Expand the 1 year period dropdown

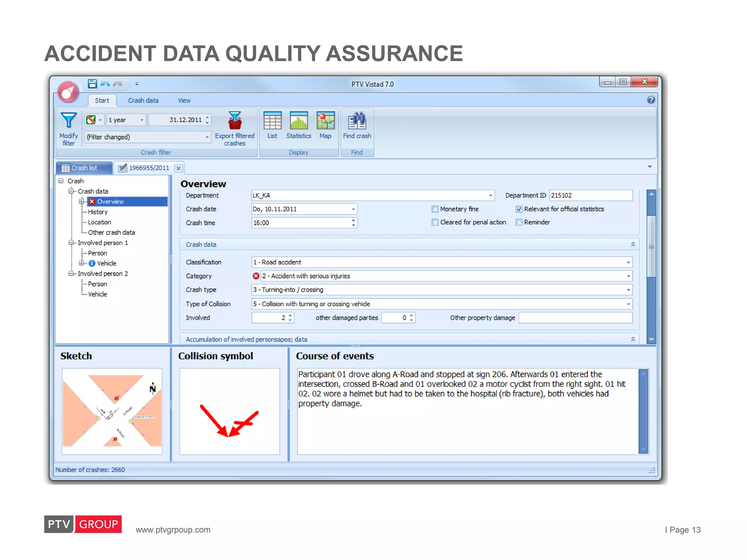[x=142, y=120]
